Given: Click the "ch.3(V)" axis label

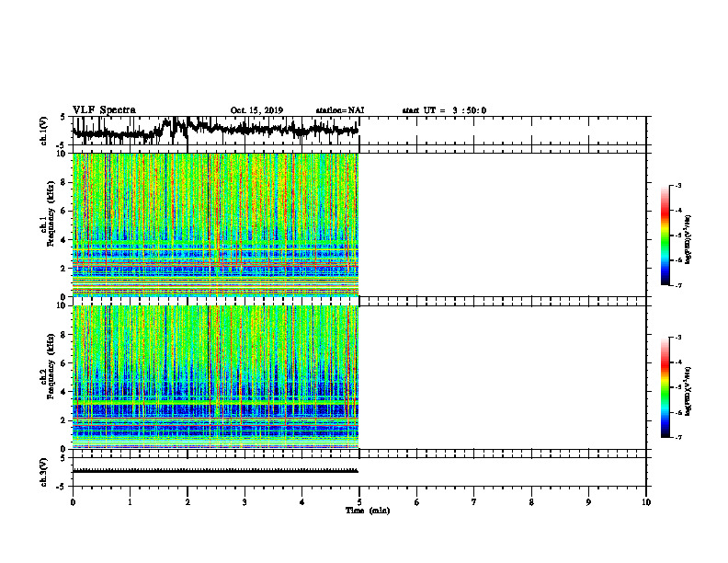Looking at the screenshot, I should tap(44, 472).
